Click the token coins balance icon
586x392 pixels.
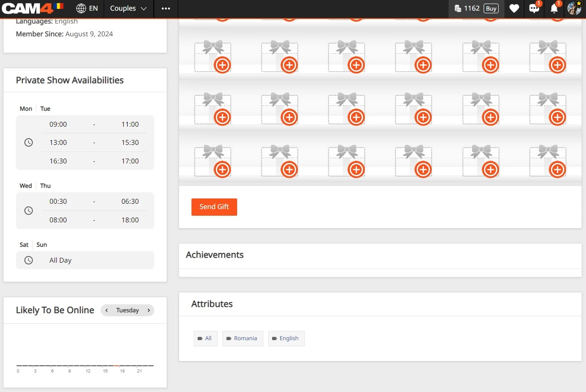(458, 8)
